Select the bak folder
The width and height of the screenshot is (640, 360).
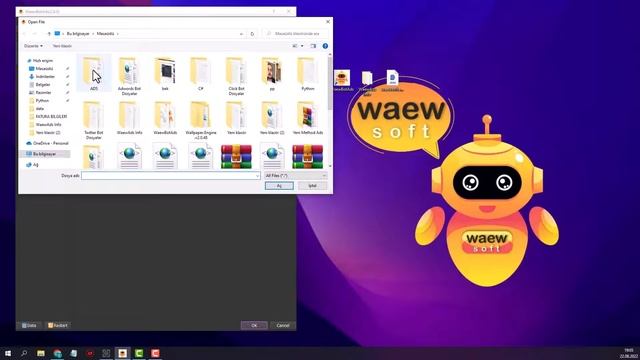pos(165,73)
